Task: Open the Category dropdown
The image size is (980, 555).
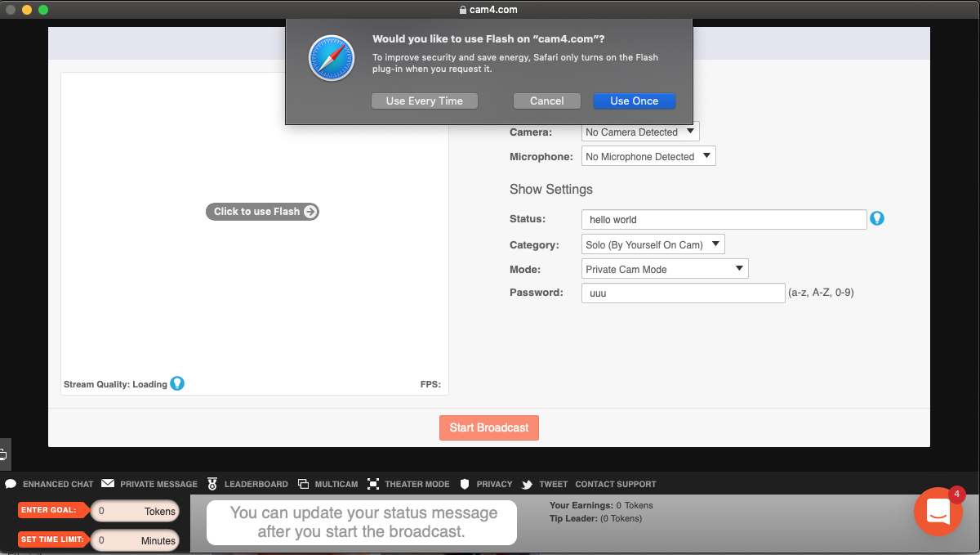Action: pyautogui.click(x=653, y=244)
